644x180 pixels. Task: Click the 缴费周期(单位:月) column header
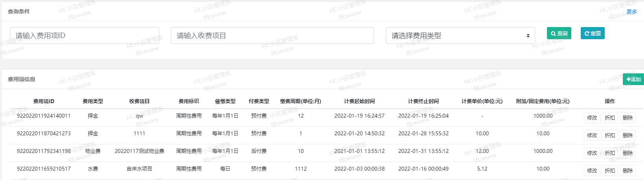pos(301,101)
